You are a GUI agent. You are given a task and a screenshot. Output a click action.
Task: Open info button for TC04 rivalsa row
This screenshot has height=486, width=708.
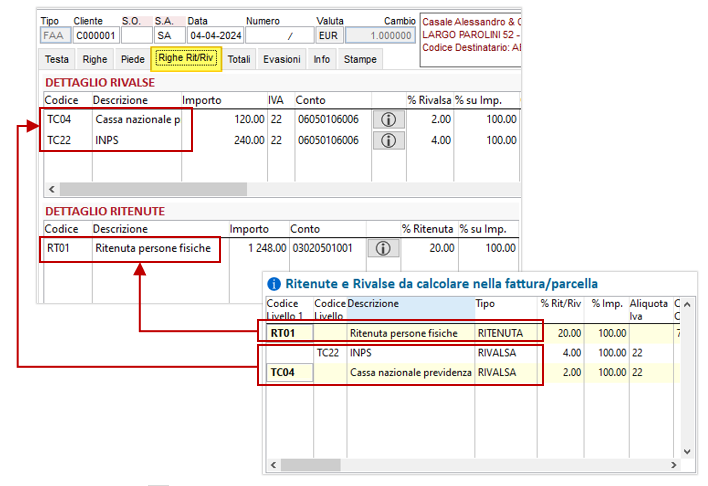coord(388,120)
